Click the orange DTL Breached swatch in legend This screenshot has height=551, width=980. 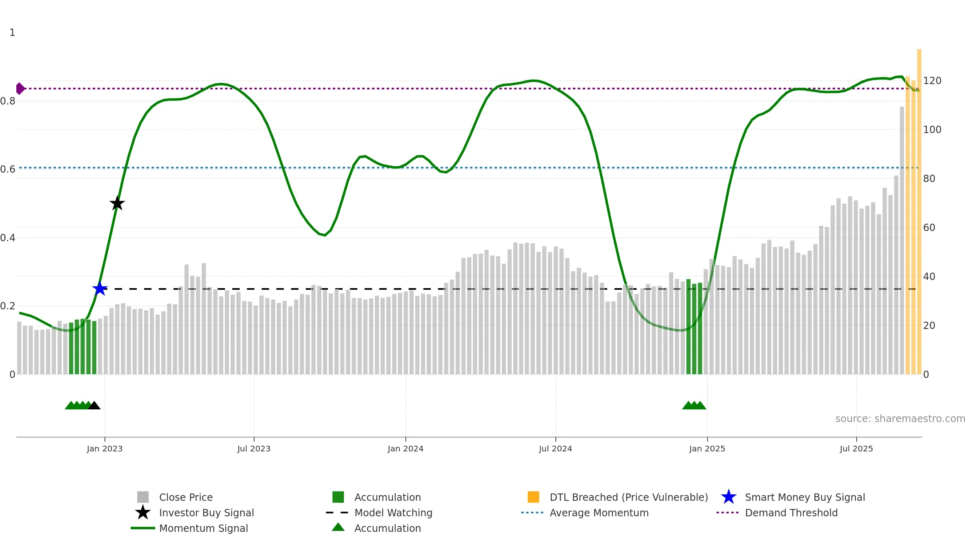(x=533, y=497)
